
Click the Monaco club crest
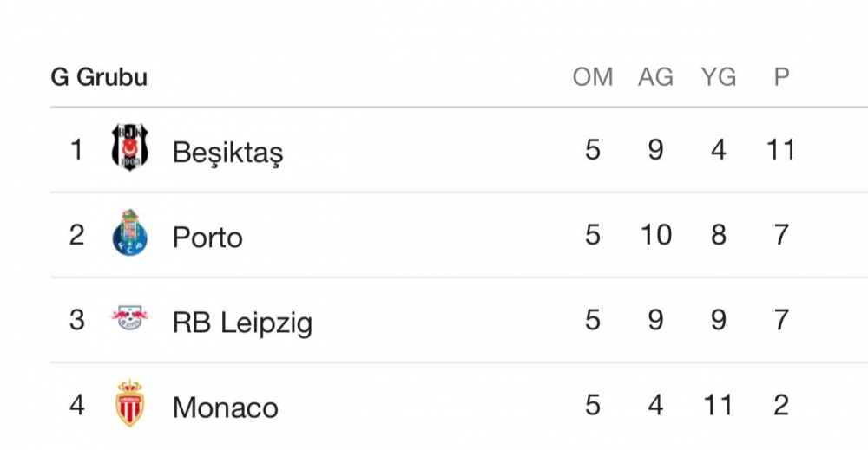point(130,404)
